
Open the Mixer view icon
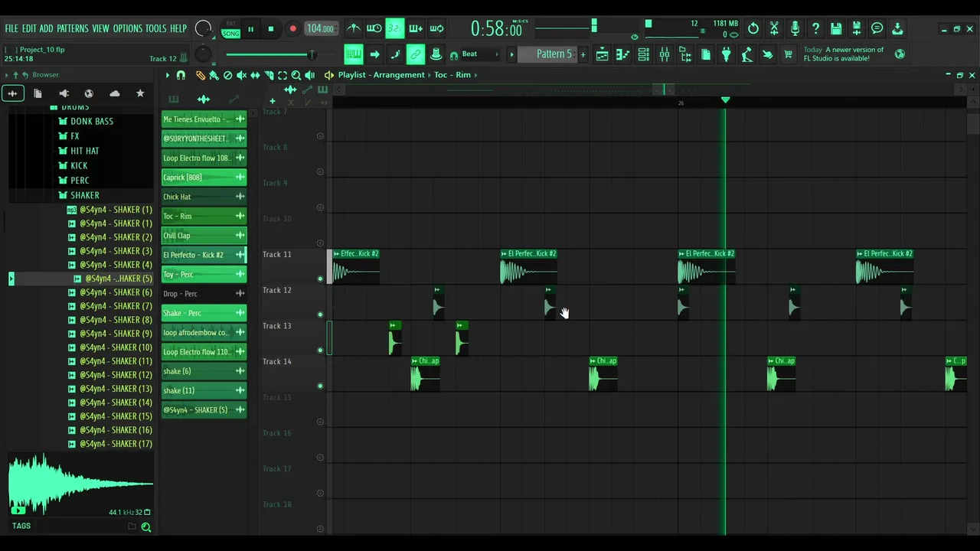(664, 54)
